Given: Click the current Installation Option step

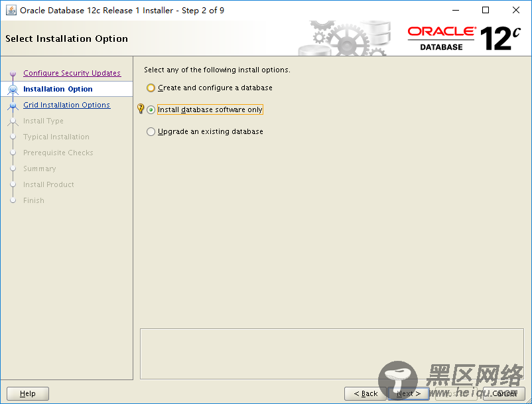Looking at the screenshot, I should click(58, 89).
